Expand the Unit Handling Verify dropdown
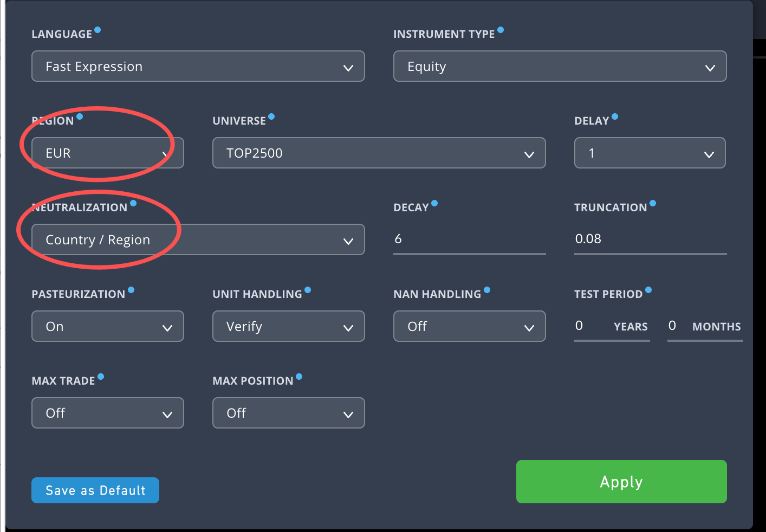Viewport: 766px width, 532px height. [x=288, y=326]
